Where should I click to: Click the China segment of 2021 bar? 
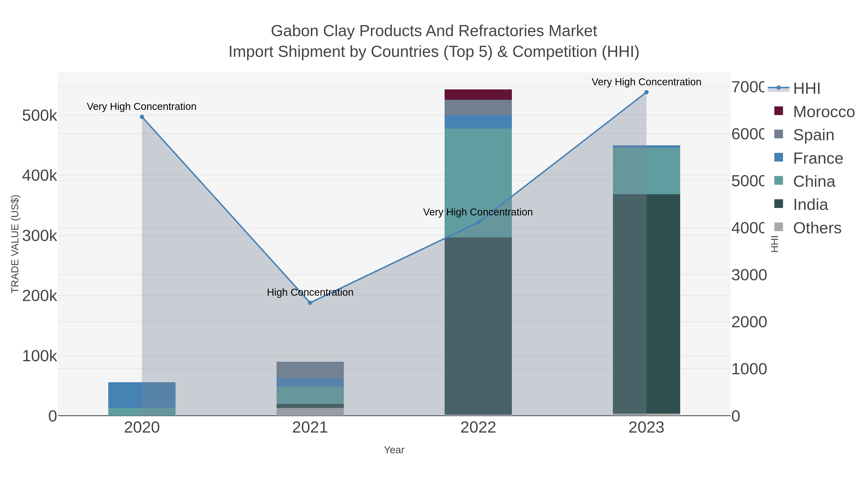[x=310, y=395]
